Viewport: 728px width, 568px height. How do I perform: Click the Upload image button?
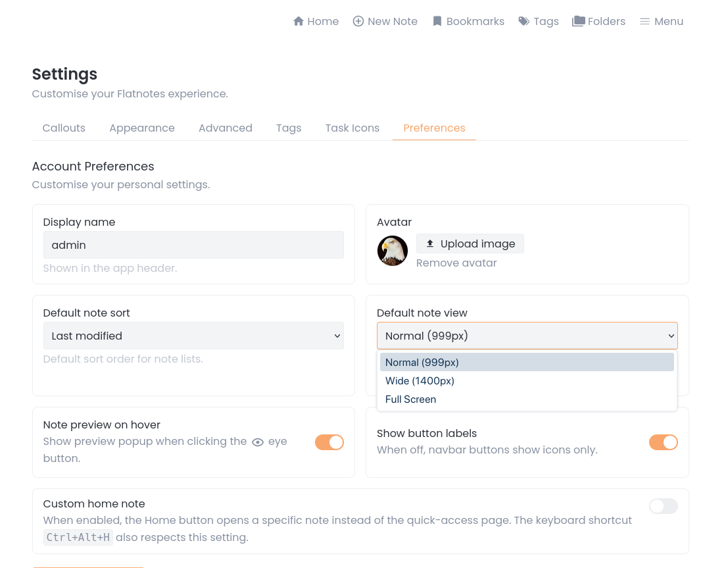click(470, 244)
